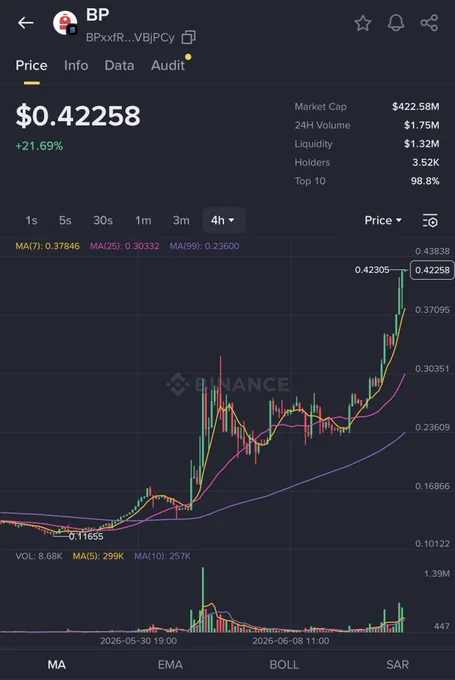This screenshot has height=680, width=455.
Task: Tap the tallest volume bar
Action: (x=203, y=599)
